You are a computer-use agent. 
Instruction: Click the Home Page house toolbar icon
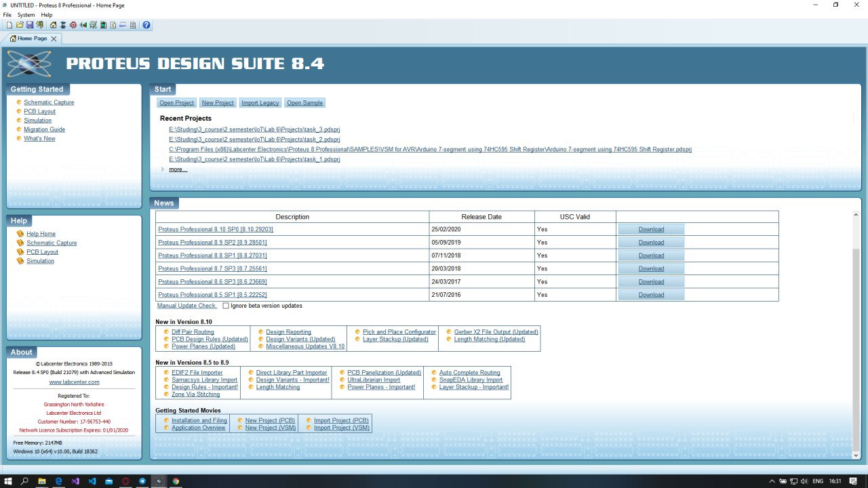coord(54,25)
